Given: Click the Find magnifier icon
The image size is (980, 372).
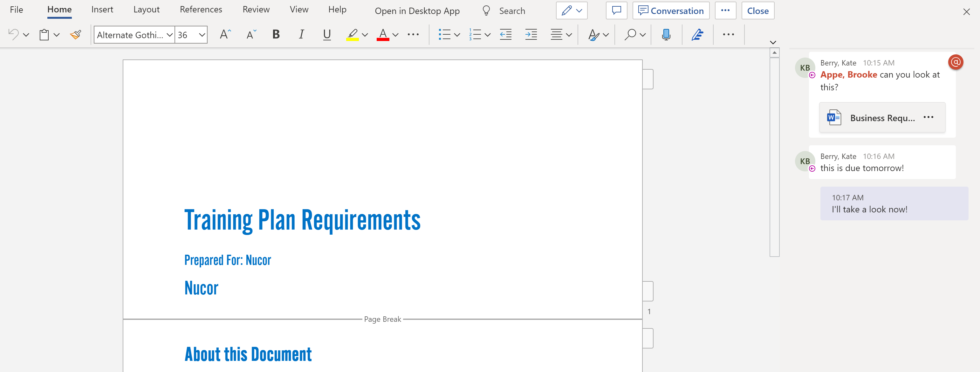Looking at the screenshot, I should click(x=630, y=35).
